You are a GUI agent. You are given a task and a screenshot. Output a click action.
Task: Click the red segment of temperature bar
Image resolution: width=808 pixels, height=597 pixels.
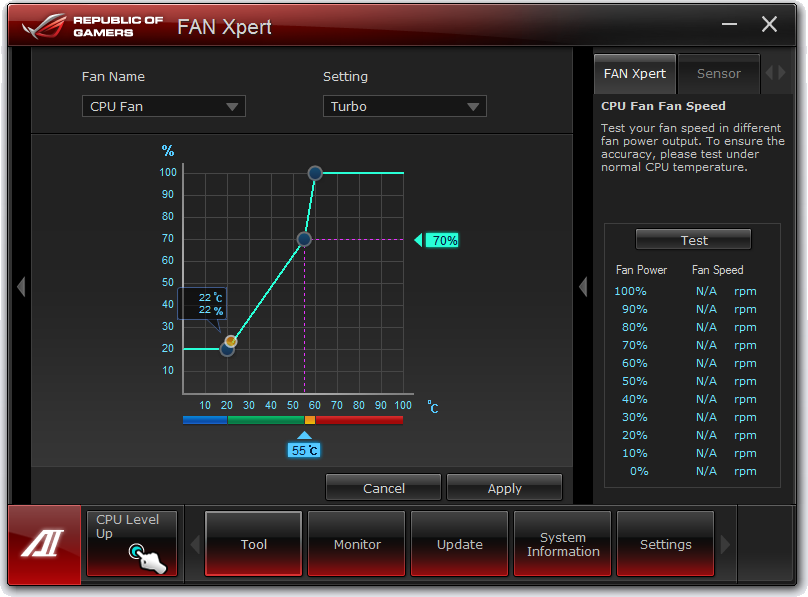(359, 420)
